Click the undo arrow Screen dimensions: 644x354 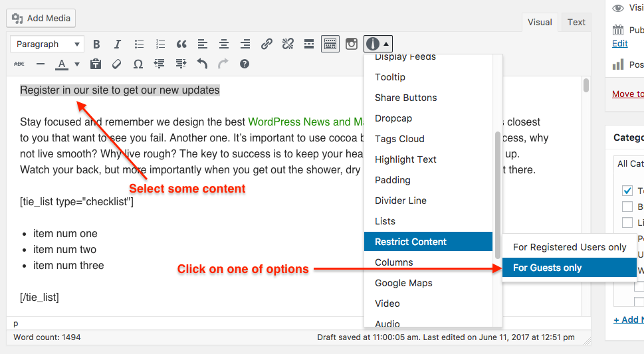click(202, 64)
